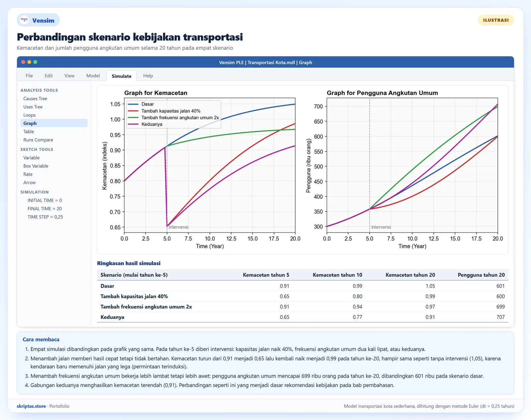Viewport: 531px width, 420px height.
Task: Click the Graph for Kemacetan title
Action: (x=156, y=93)
